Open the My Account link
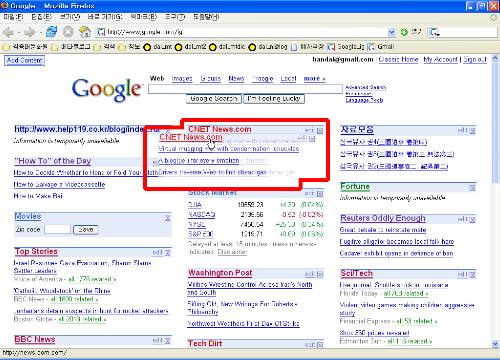The width and height of the screenshot is (500, 360). tap(440, 60)
